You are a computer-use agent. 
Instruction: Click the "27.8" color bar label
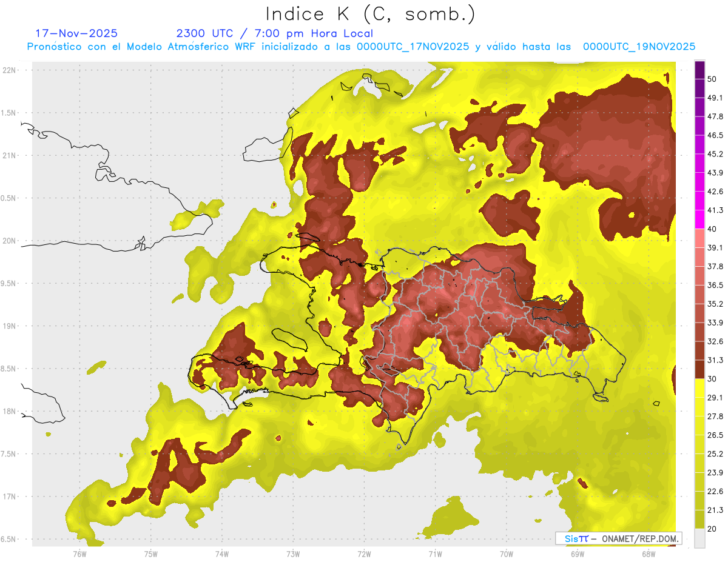click(x=715, y=416)
